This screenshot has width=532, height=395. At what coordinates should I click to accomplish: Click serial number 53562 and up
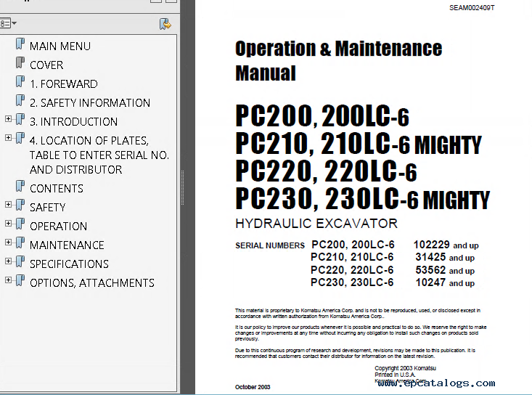click(x=445, y=270)
